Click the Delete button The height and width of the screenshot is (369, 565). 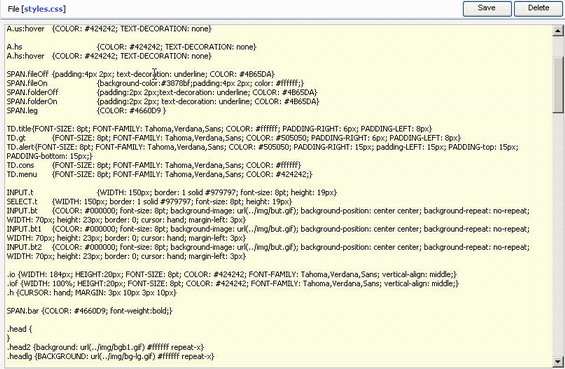point(538,8)
